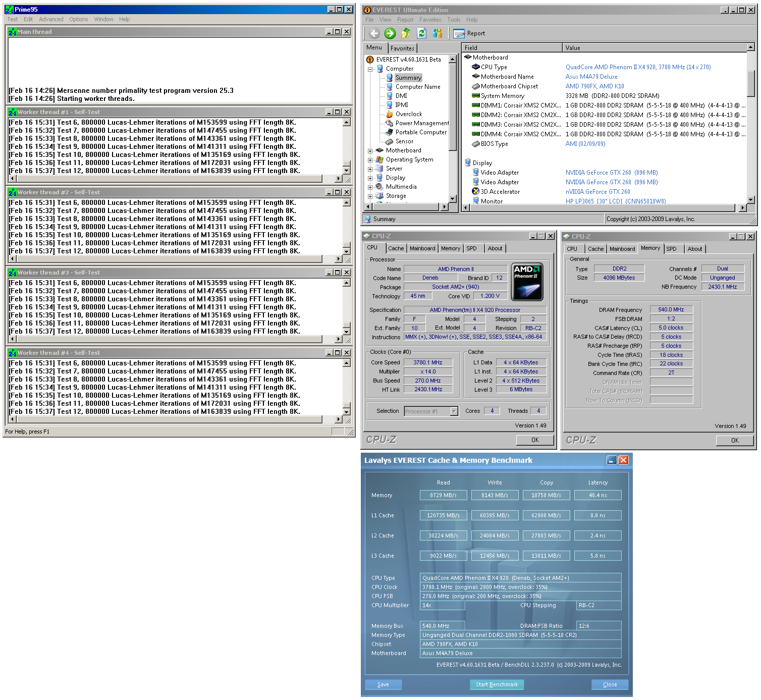Screen dimensions: 761x700
Task: Expand the Storage tree node
Action: pos(370,196)
